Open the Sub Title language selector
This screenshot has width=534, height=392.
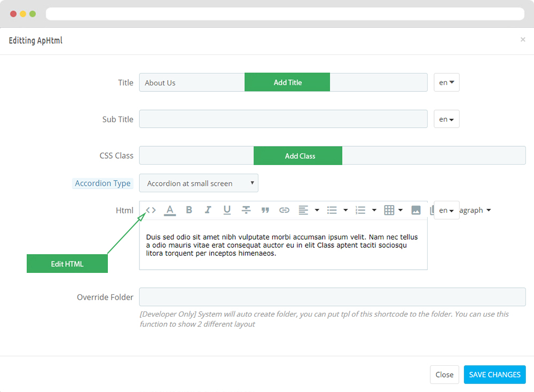[x=446, y=119]
